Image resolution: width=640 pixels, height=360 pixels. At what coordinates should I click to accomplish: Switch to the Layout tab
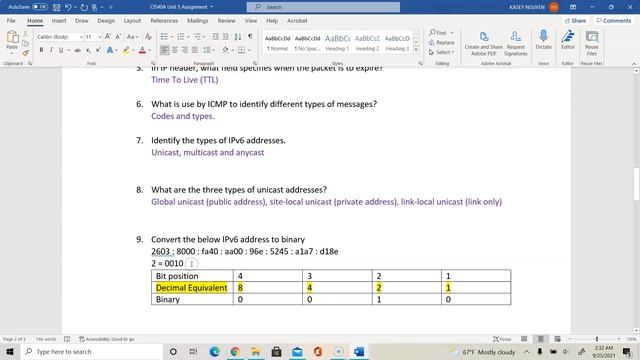132,20
